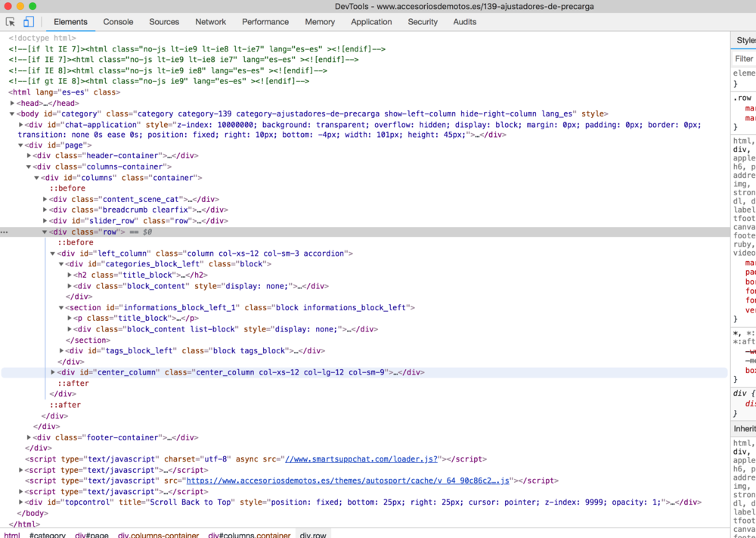Expand the head element node
Image resolution: width=756 pixels, height=538 pixels.
click(x=13, y=104)
